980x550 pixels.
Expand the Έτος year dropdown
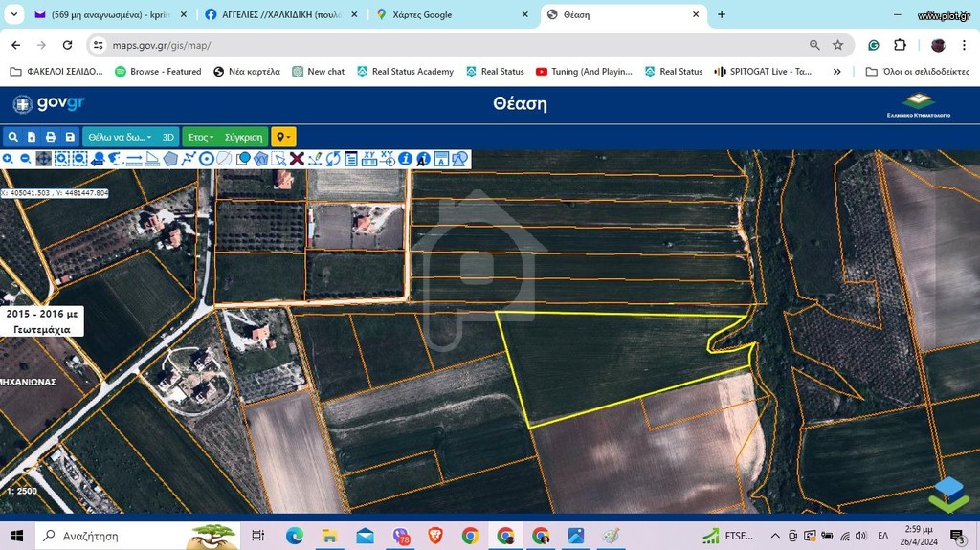coord(201,137)
